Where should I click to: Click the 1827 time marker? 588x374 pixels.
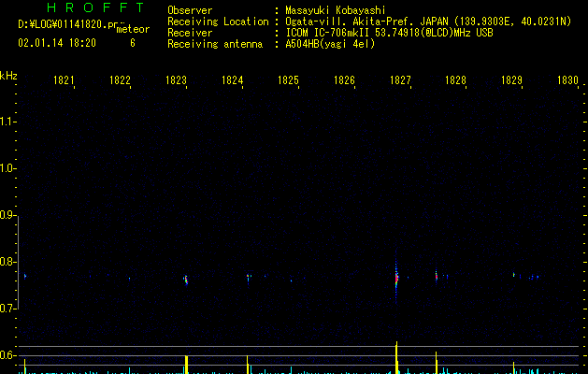(400, 80)
